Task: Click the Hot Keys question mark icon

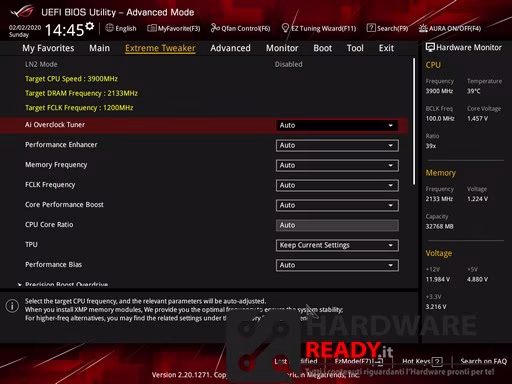Action: pyautogui.click(x=437, y=361)
